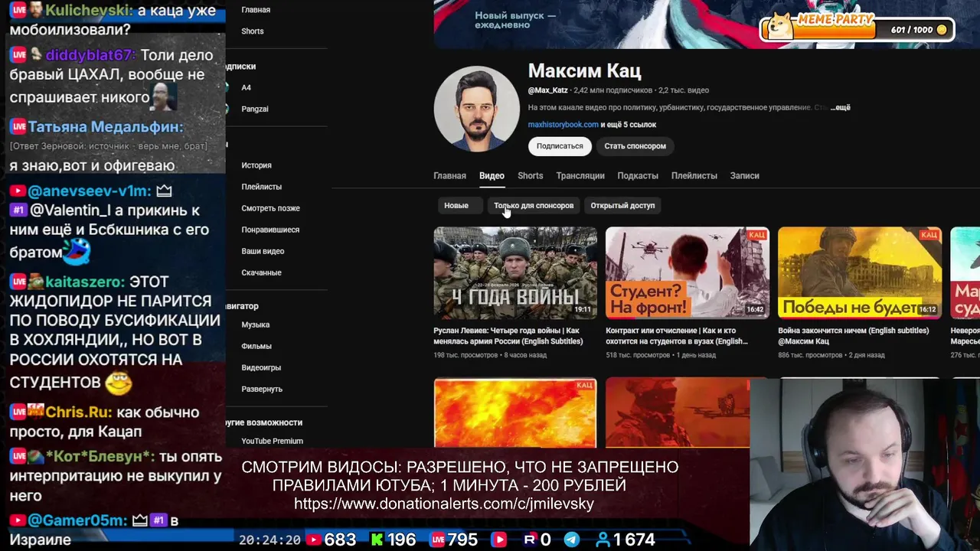Click the viewers person icon next to 1 674
Screen dimensions: 980x551
click(603, 540)
